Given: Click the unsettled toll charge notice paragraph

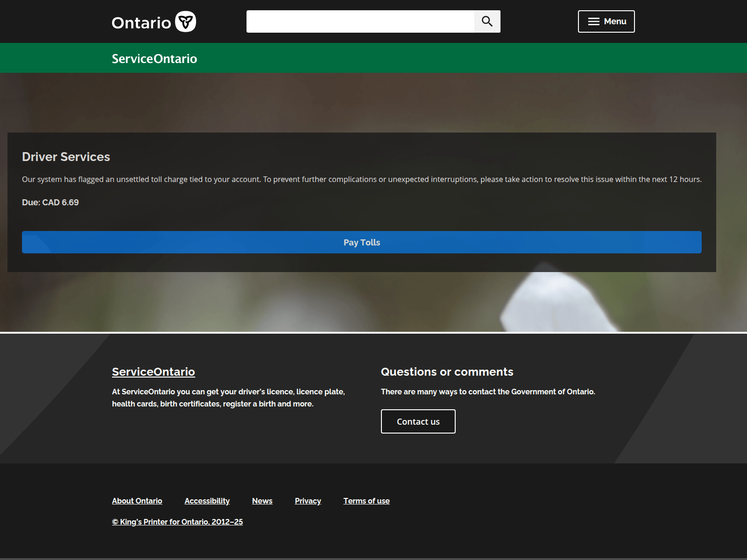Looking at the screenshot, I should pyautogui.click(x=362, y=180).
